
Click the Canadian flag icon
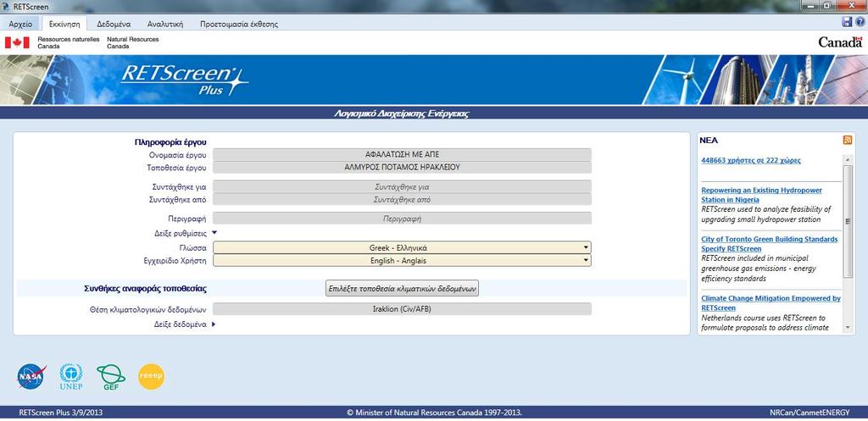tap(17, 42)
